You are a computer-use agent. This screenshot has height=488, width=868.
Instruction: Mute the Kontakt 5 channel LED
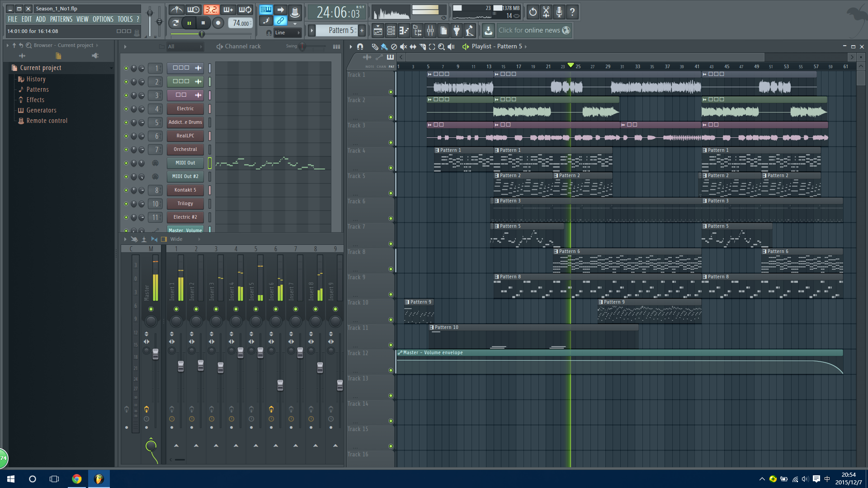[x=126, y=190]
